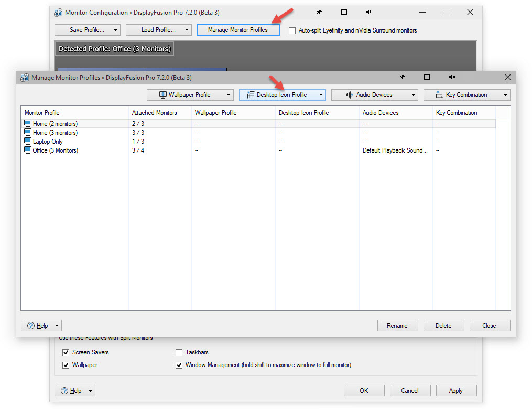The image size is (532, 409).
Task: Disable the Window Management checkbox
Action: [179, 365]
